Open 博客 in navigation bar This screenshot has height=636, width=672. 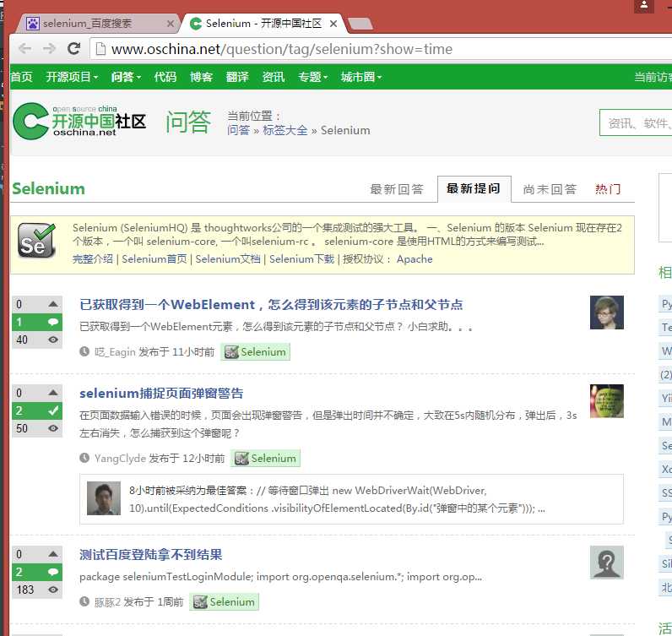click(201, 77)
